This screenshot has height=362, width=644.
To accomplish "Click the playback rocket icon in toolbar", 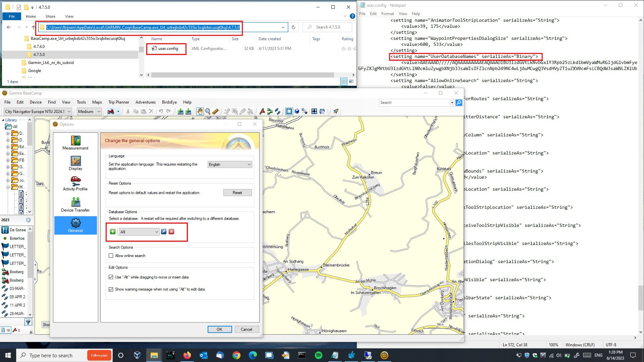I will tap(336, 111).
